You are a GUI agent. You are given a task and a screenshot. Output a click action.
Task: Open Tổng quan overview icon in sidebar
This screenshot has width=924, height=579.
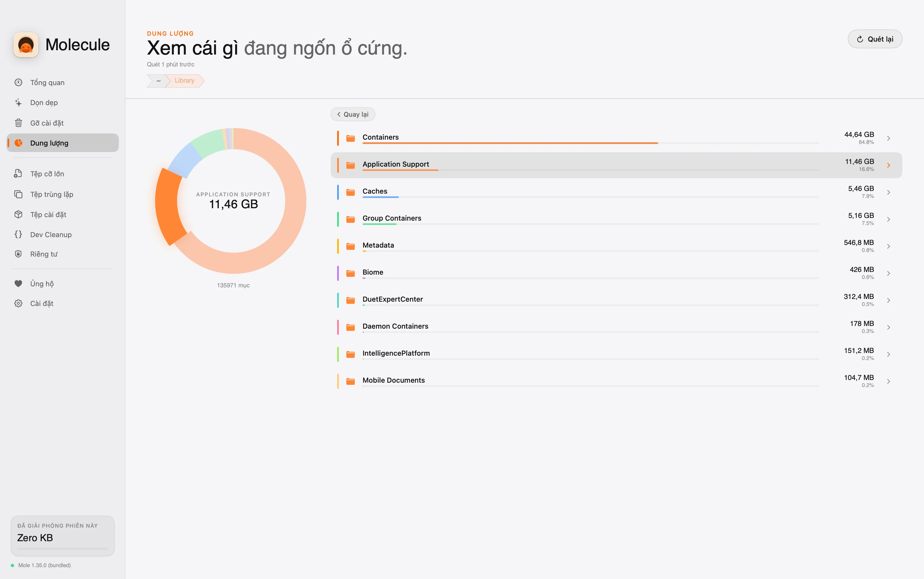(x=18, y=82)
